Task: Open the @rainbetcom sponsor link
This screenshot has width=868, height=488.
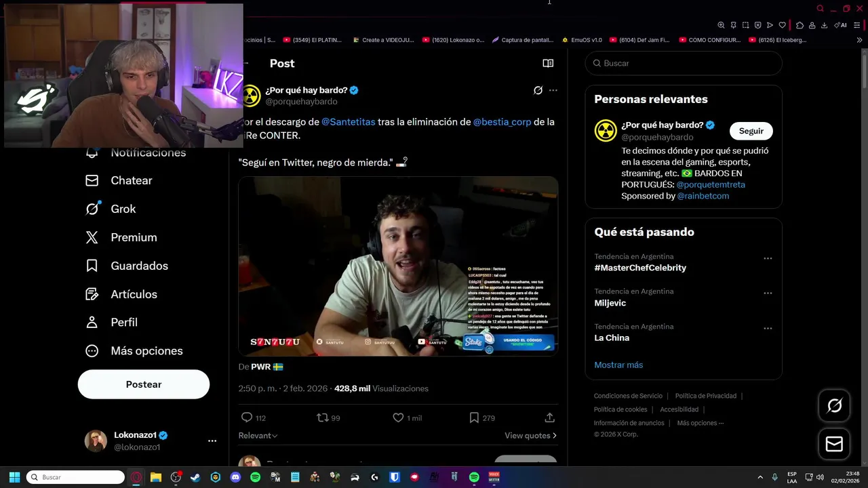Action: click(703, 196)
